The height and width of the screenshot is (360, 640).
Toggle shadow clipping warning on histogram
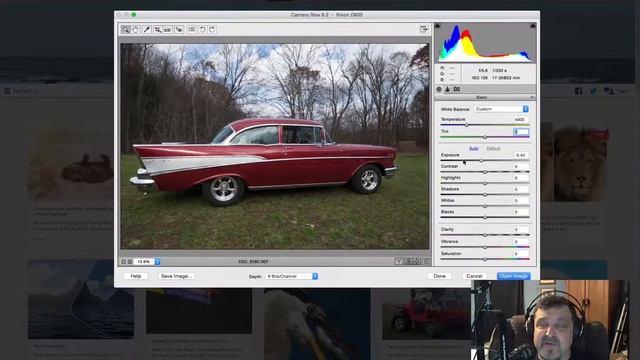pyautogui.click(x=438, y=26)
